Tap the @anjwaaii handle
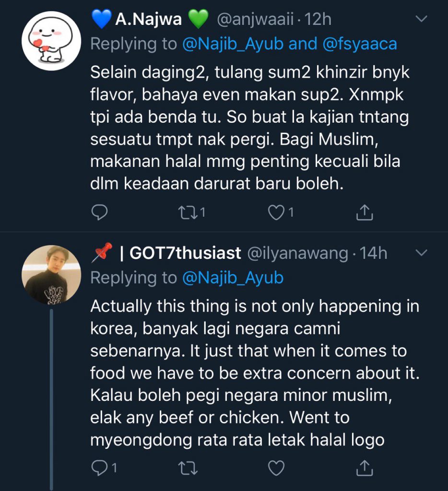 click(x=253, y=20)
